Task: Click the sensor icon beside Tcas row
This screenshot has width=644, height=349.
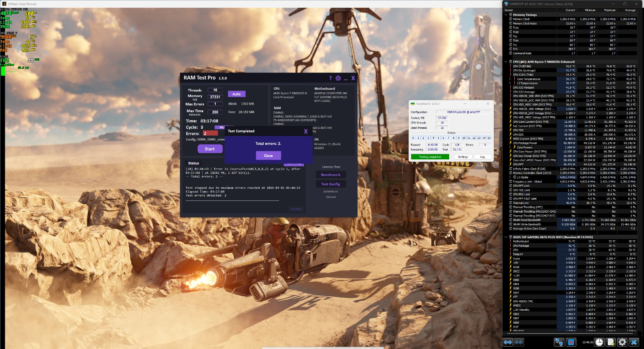Action: click(510, 28)
